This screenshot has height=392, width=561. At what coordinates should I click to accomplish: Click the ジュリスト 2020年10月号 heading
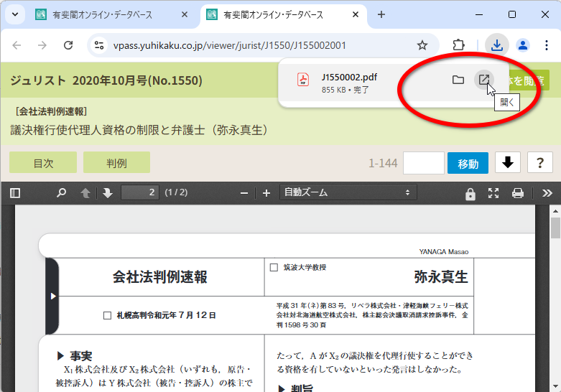coord(106,80)
